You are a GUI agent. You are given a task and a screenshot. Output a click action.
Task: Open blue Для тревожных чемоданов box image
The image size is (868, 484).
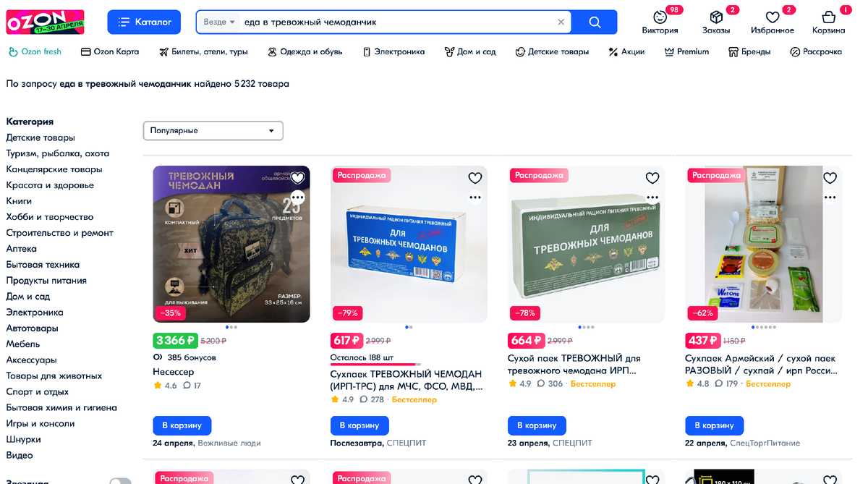pyautogui.click(x=409, y=244)
